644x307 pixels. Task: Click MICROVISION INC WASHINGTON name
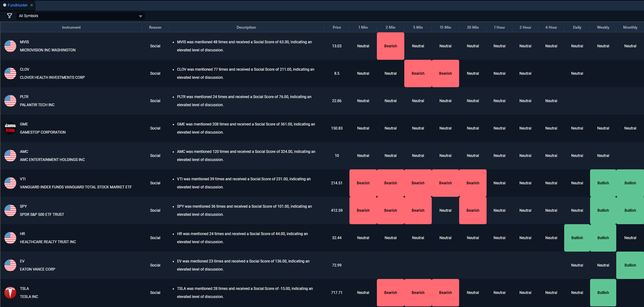point(48,50)
